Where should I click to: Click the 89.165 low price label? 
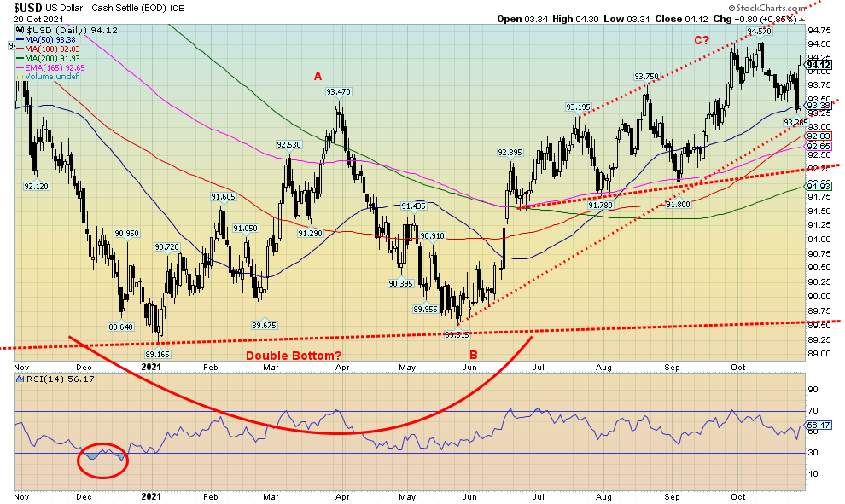point(158,353)
